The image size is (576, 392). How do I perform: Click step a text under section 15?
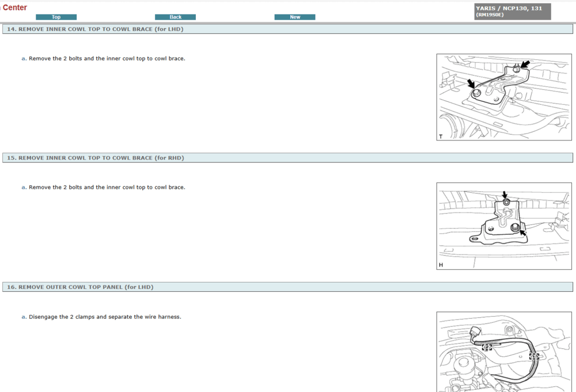point(107,188)
